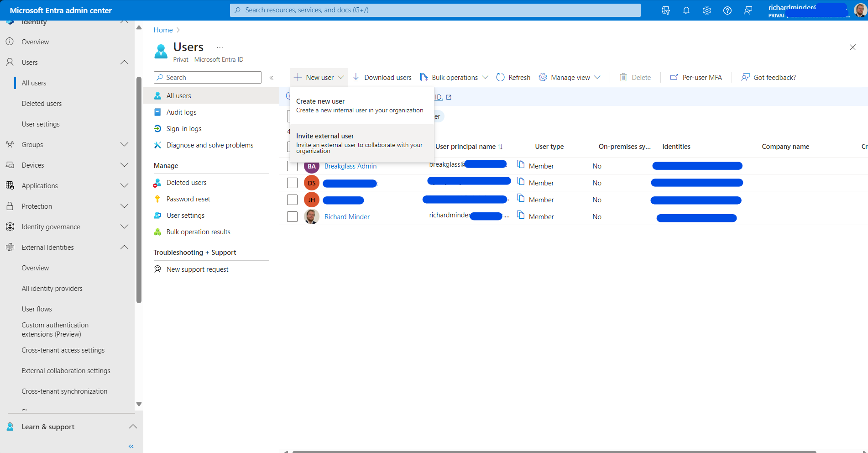Open the Breakglass Admin user link
The image size is (868, 453).
point(350,166)
